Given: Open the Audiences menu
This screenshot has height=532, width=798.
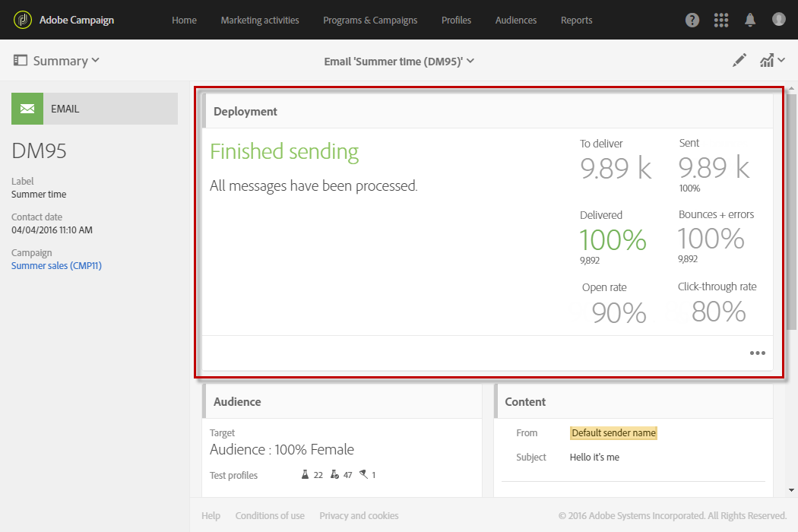Looking at the screenshot, I should pyautogui.click(x=516, y=21).
